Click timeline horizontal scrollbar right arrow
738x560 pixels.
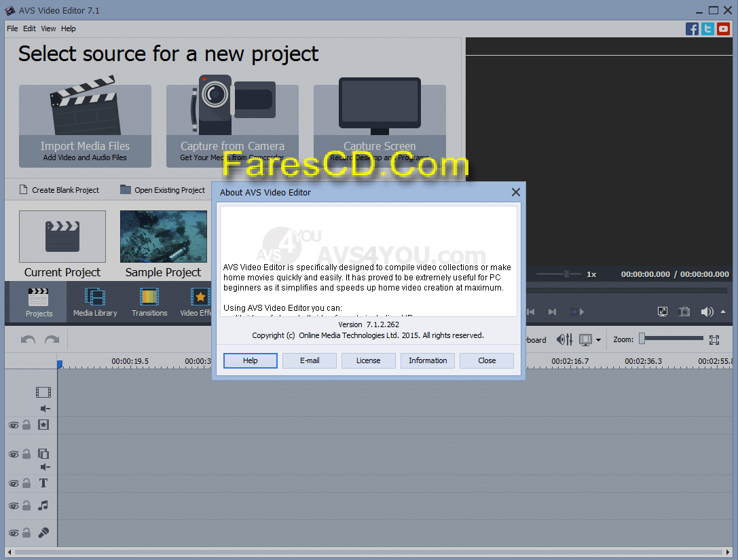pyautogui.click(x=728, y=552)
